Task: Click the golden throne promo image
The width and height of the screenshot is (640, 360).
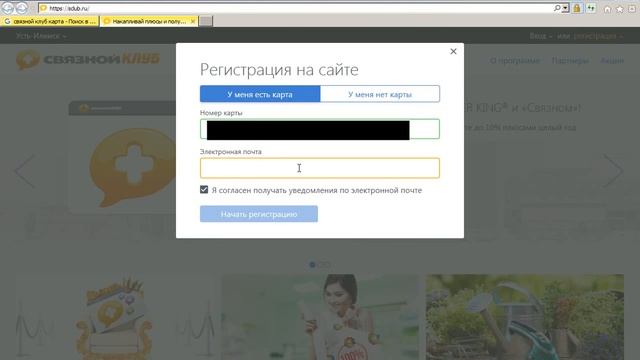Action: point(115,317)
